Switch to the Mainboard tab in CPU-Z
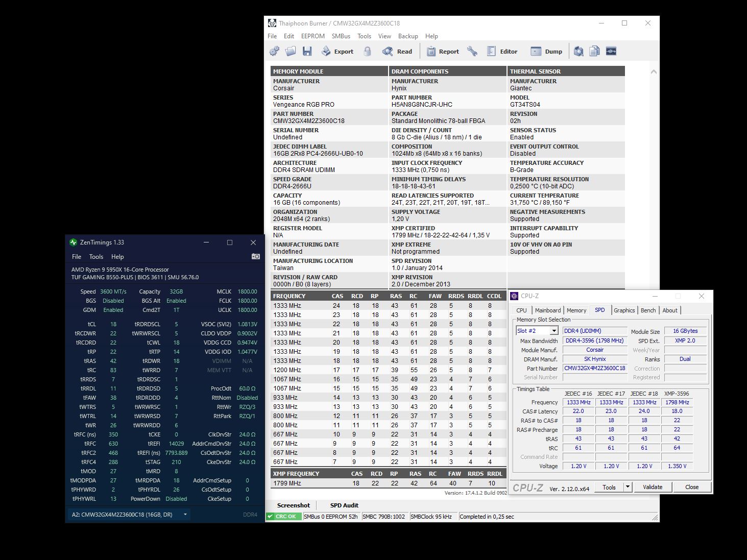 pyautogui.click(x=548, y=310)
